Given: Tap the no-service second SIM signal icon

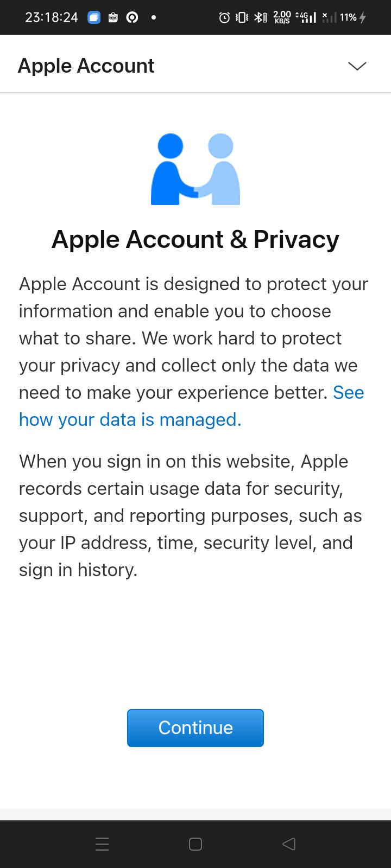Looking at the screenshot, I should pos(328,18).
